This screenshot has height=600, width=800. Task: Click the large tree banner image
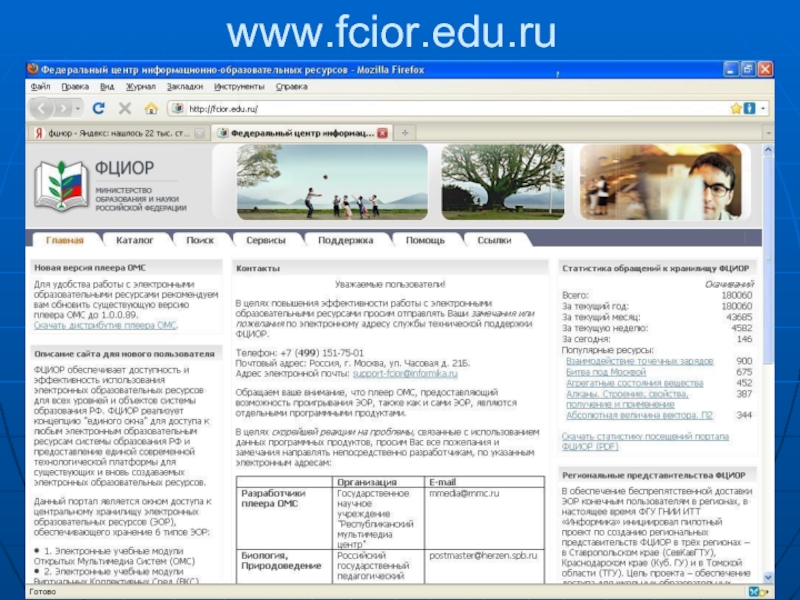pos(503,182)
